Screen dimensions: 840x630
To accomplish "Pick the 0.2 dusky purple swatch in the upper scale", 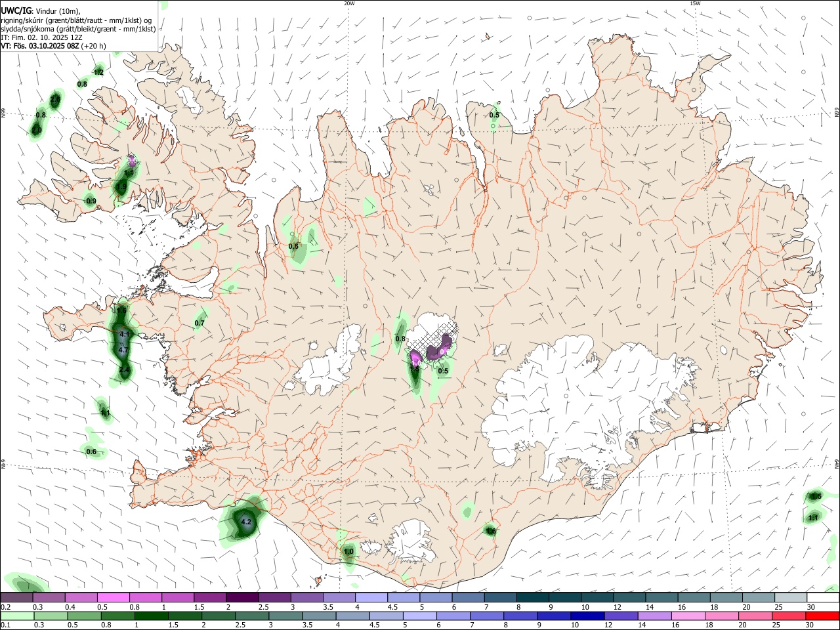I will click(17, 598).
